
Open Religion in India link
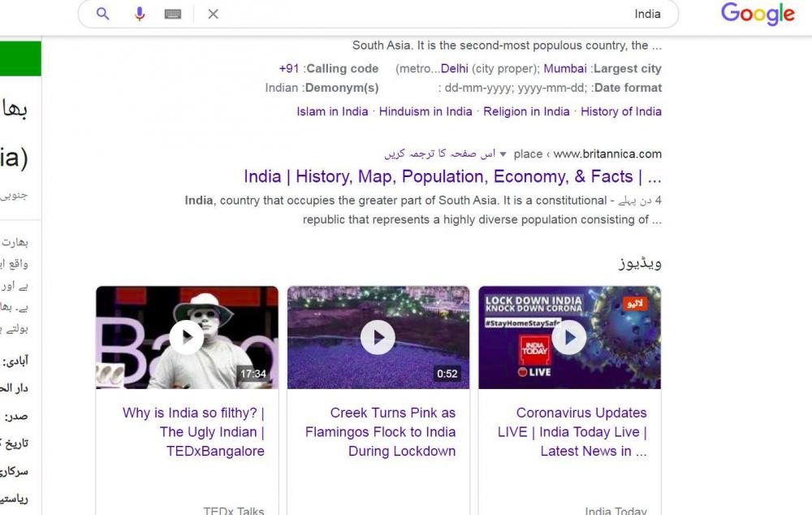pos(526,111)
